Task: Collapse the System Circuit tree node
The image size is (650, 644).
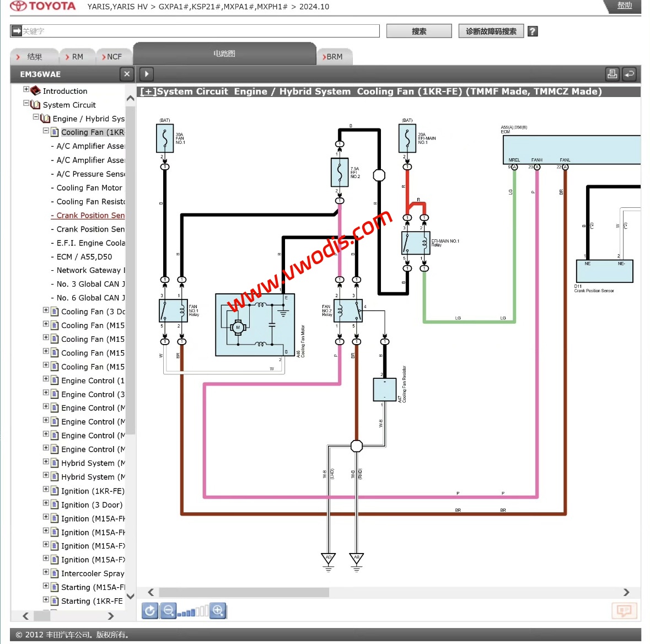Action: coord(26,103)
